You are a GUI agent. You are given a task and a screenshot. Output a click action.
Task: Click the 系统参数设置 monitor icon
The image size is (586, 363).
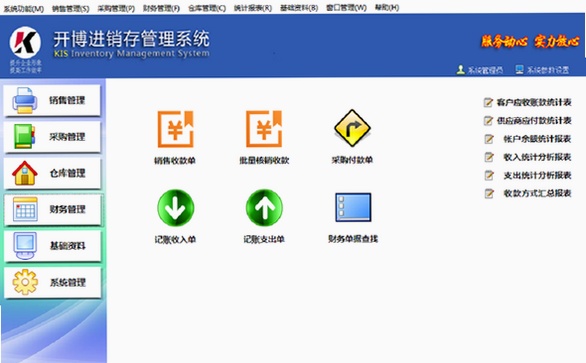coord(519,70)
